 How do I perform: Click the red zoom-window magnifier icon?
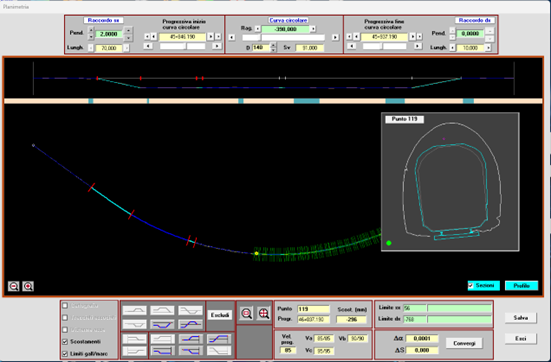point(246,313)
